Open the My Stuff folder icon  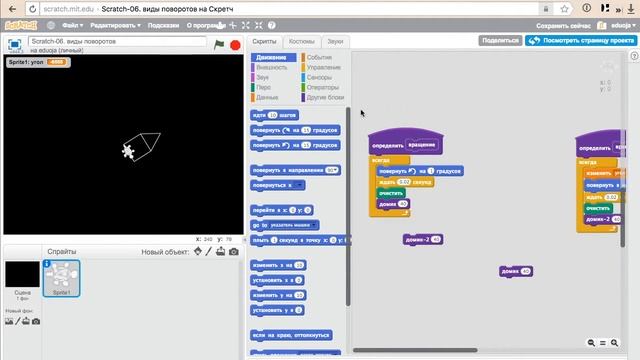602,25
